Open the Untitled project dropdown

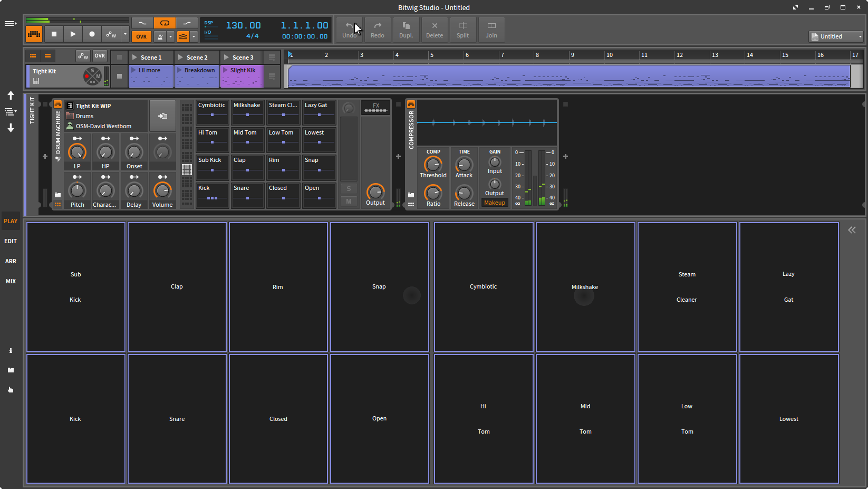836,36
